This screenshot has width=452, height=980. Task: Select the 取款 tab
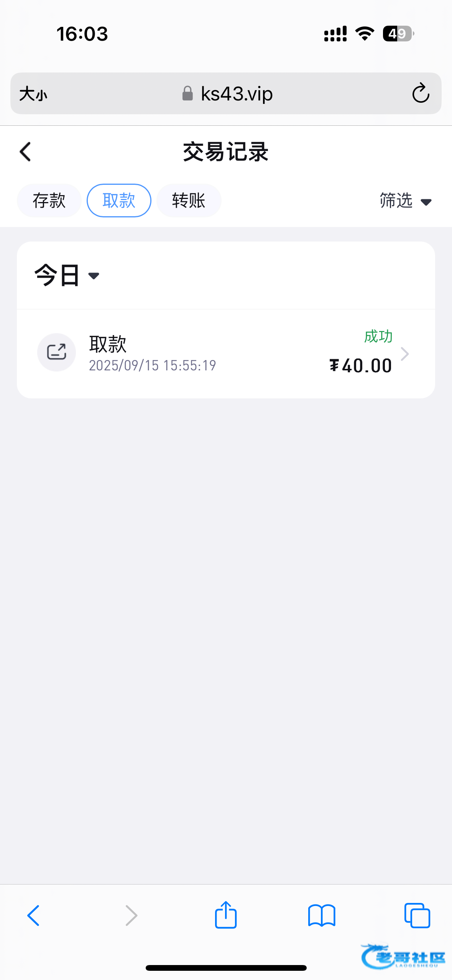(119, 201)
